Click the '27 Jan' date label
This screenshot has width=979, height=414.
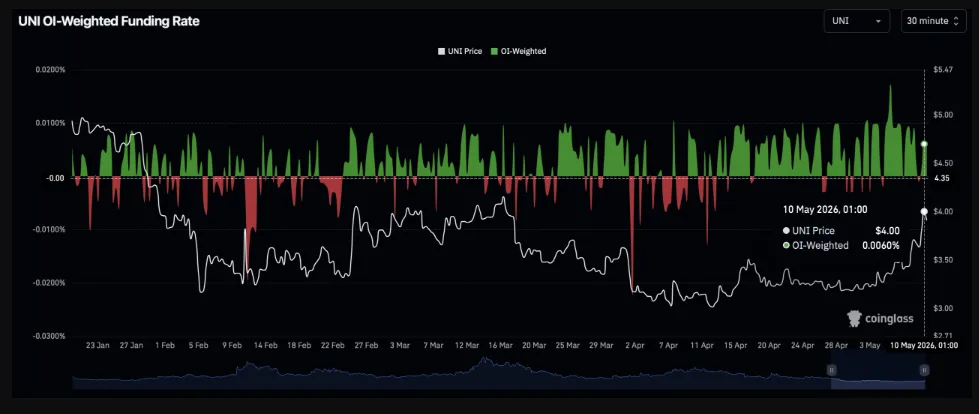pyautogui.click(x=130, y=345)
